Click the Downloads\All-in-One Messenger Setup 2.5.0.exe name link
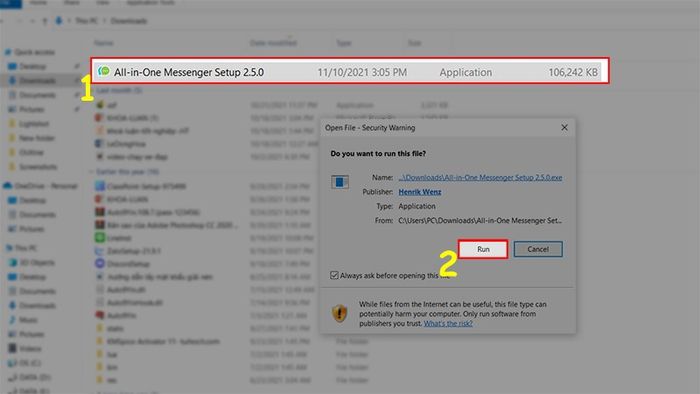The image size is (700, 394). click(480, 178)
